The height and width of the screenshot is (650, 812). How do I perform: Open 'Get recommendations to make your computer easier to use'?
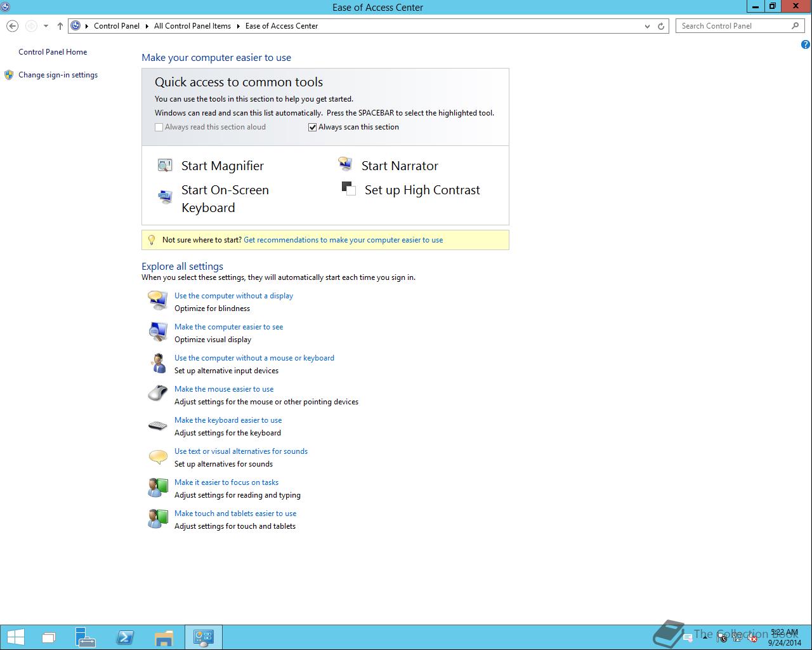pos(343,240)
